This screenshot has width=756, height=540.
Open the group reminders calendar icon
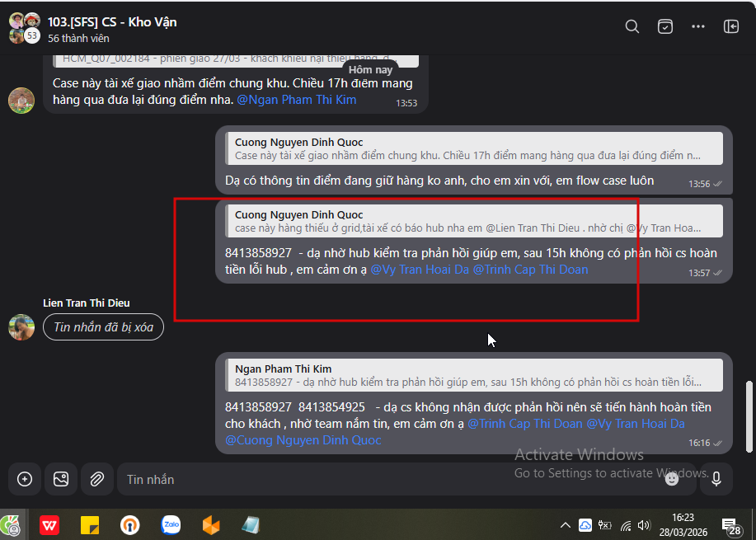pos(664,26)
